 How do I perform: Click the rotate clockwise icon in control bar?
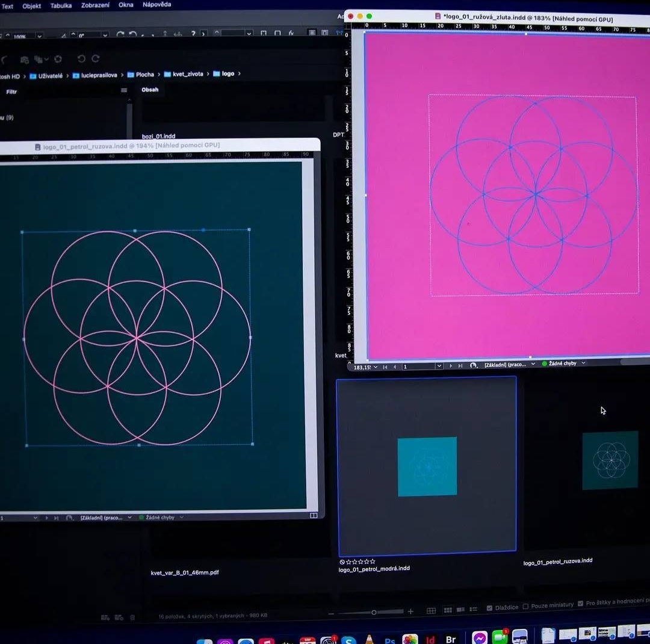coord(120,34)
